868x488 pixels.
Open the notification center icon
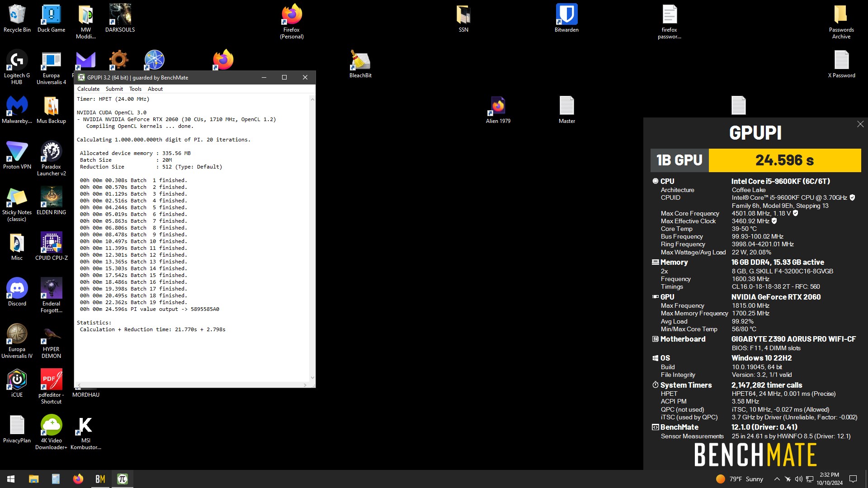[x=854, y=479]
